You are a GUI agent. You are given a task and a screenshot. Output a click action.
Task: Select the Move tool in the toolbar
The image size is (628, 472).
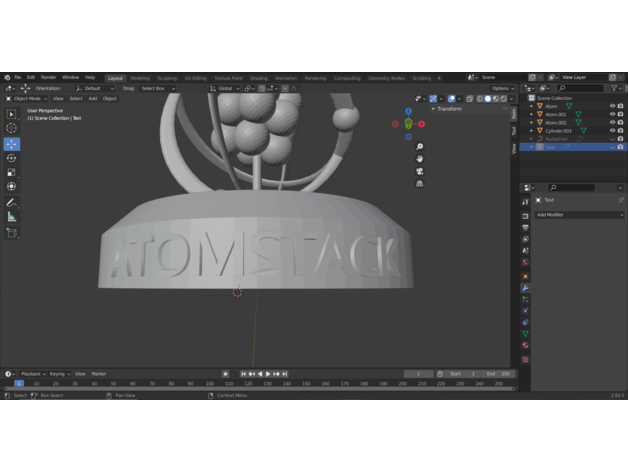pos(12,144)
